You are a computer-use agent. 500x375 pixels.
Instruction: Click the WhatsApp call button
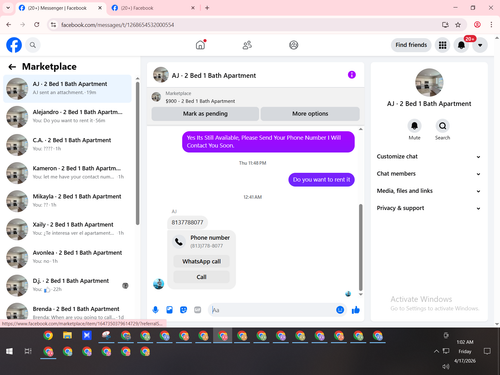(201, 261)
